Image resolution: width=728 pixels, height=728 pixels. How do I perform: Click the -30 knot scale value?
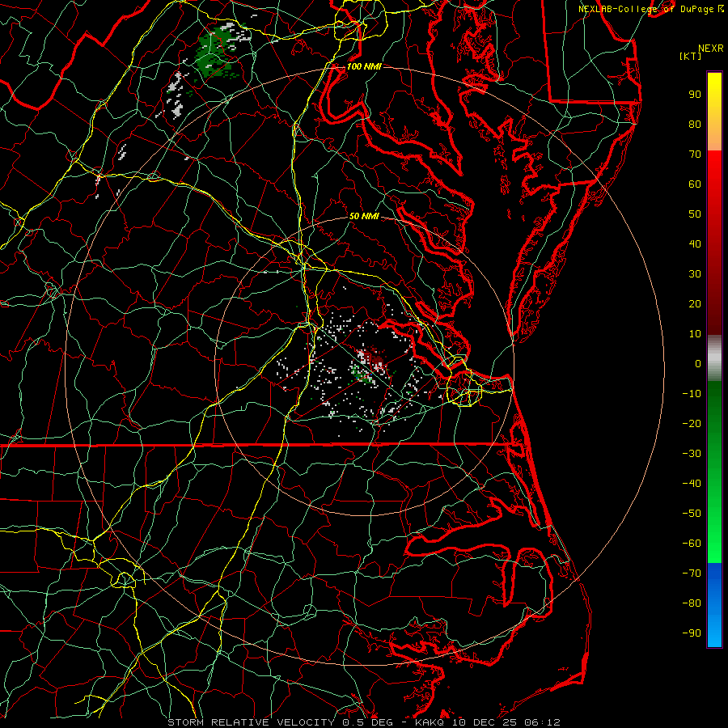(692, 454)
